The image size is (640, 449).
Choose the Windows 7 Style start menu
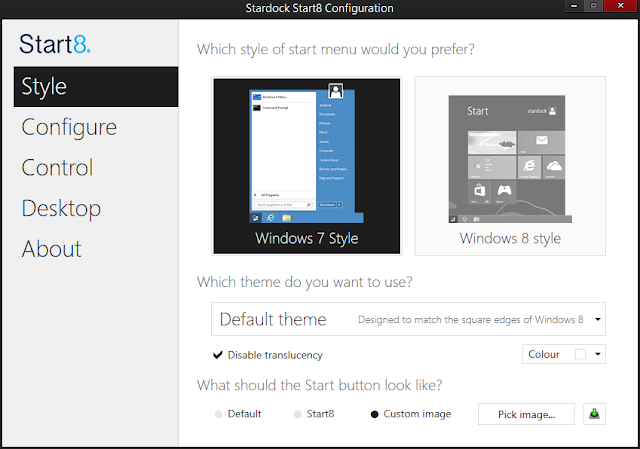(x=307, y=166)
